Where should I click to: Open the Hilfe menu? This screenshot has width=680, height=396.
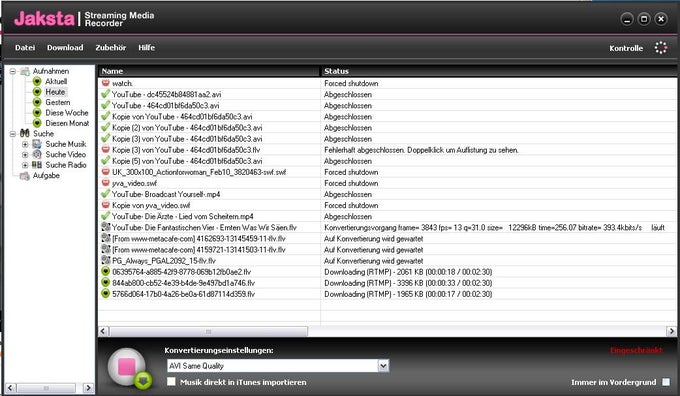[x=147, y=48]
